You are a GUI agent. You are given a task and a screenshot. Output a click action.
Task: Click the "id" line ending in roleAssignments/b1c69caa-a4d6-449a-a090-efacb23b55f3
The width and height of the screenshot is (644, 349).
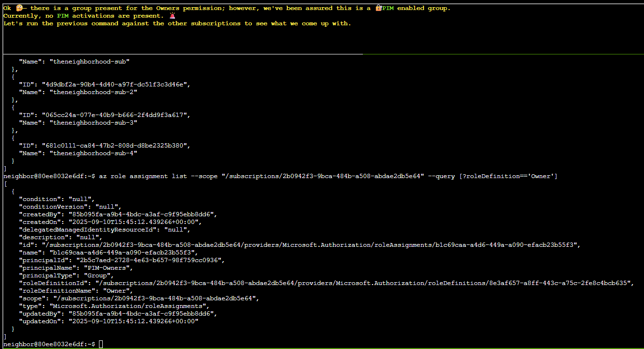pyautogui.click(x=300, y=245)
